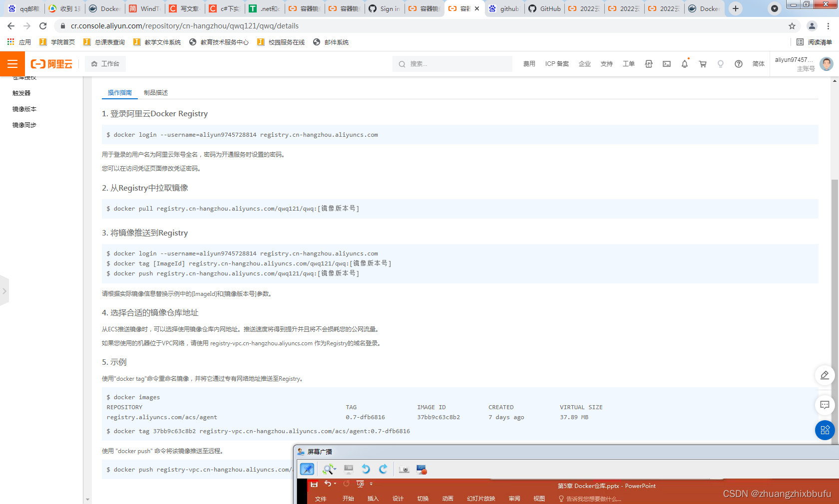The height and width of the screenshot is (504, 839).
Task: Open the chat feedback floating button
Action: pos(825,405)
